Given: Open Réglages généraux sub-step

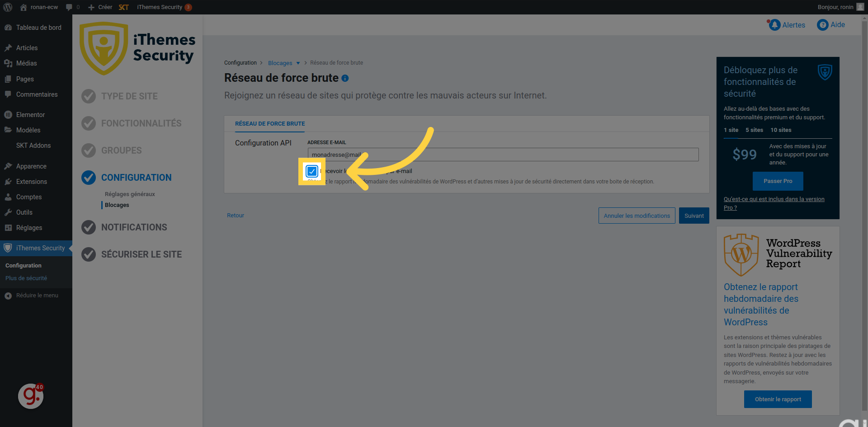Looking at the screenshot, I should pyautogui.click(x=130, y=194).
